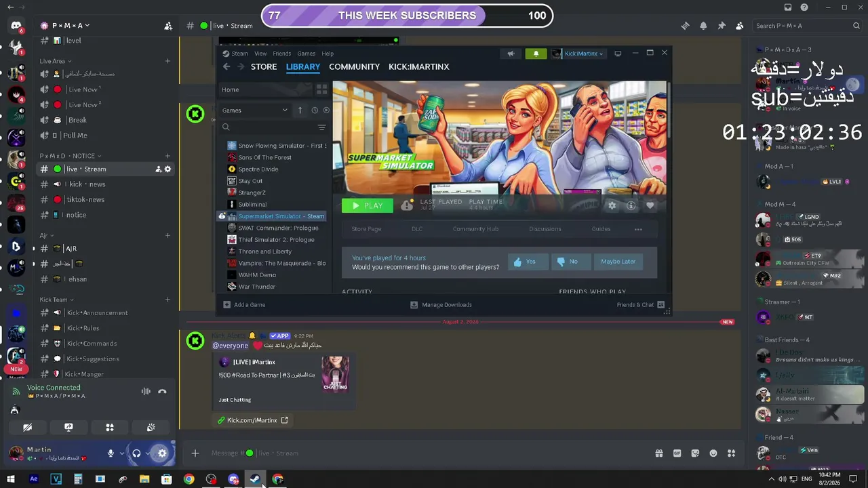The width and height of the screenshot is (868, 488).
Task: Open File Explorer from taskbar
Action: pos(144,479)
